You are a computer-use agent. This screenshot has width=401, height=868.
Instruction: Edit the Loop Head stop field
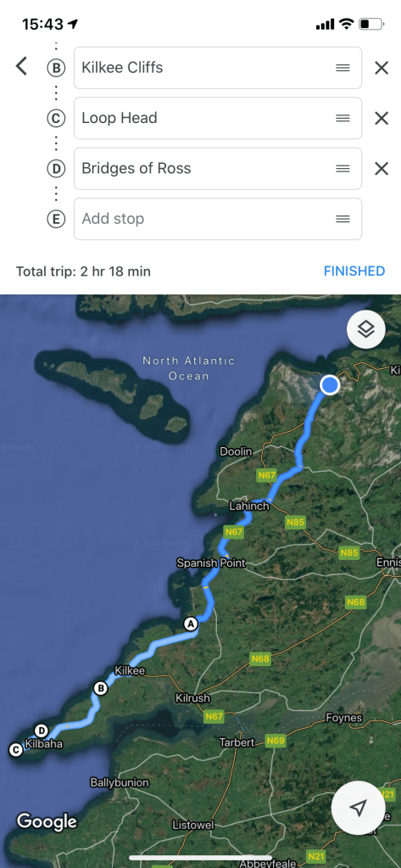[x=218, y=118]
